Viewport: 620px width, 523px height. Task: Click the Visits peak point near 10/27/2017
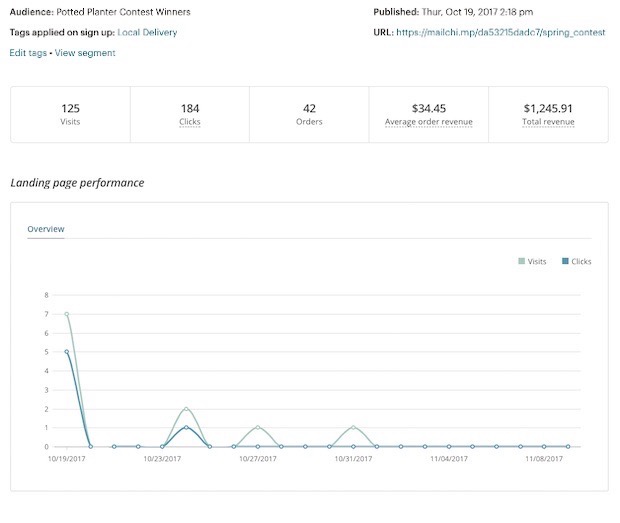(258, 428)
